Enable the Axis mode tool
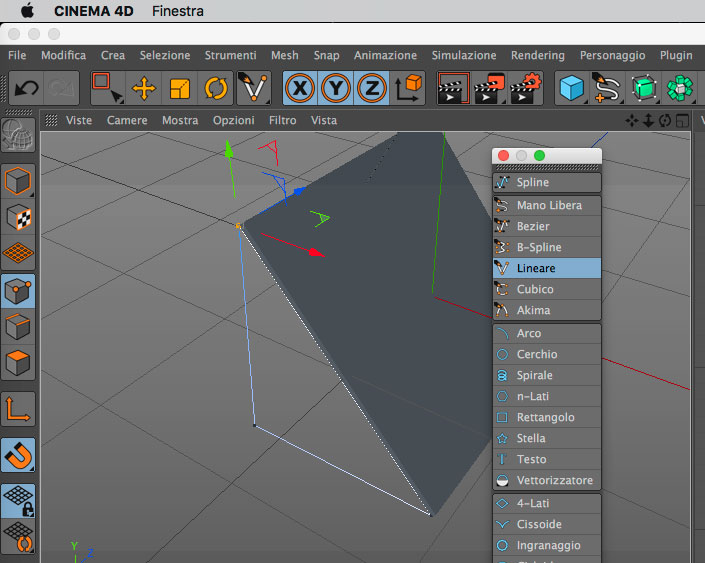This screenshot has height=563, width=705. click(x=18, y=409)
